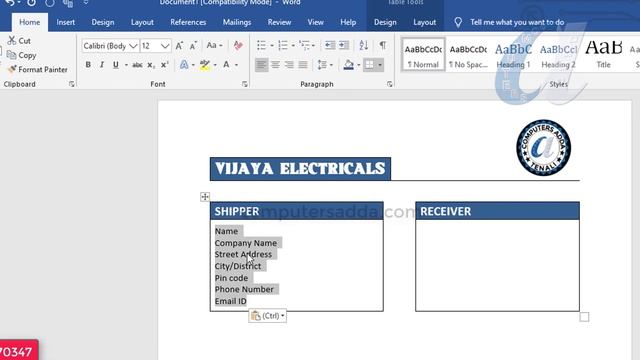Open Shading color dropdown arrow

359,65
